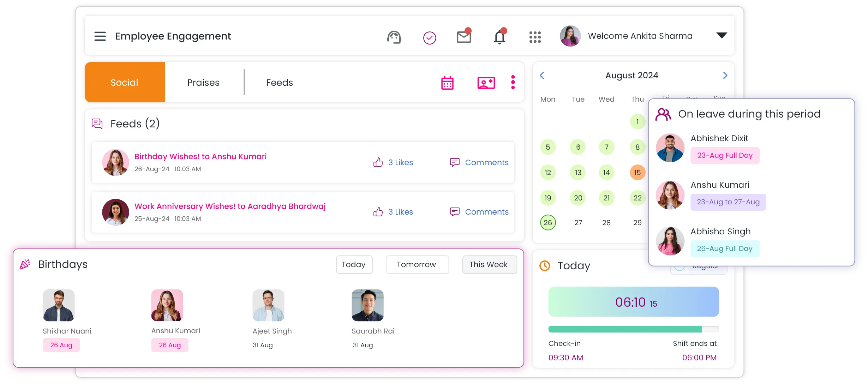Click the green shift progress bar
Image resolution: width=868 pixels, height=384 pixels.
(x=625, y=329)
